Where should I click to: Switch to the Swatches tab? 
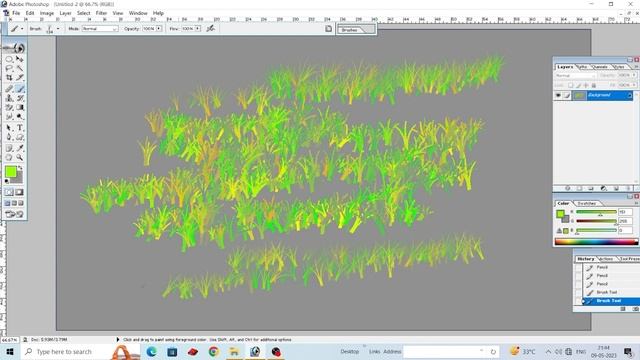587,203
